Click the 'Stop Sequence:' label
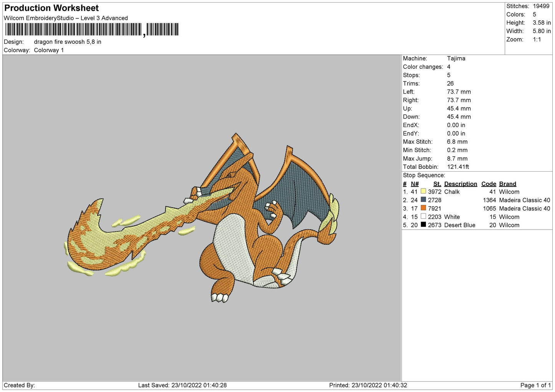 [x=424, y=175]
